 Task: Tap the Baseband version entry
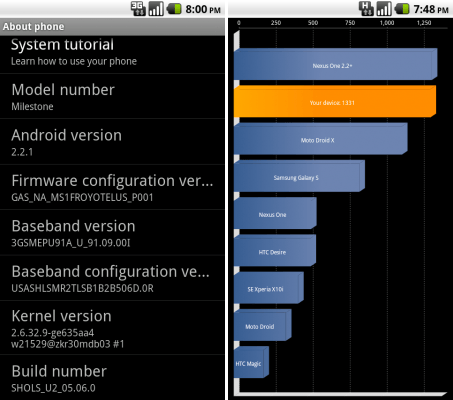(x=112, y=233)
